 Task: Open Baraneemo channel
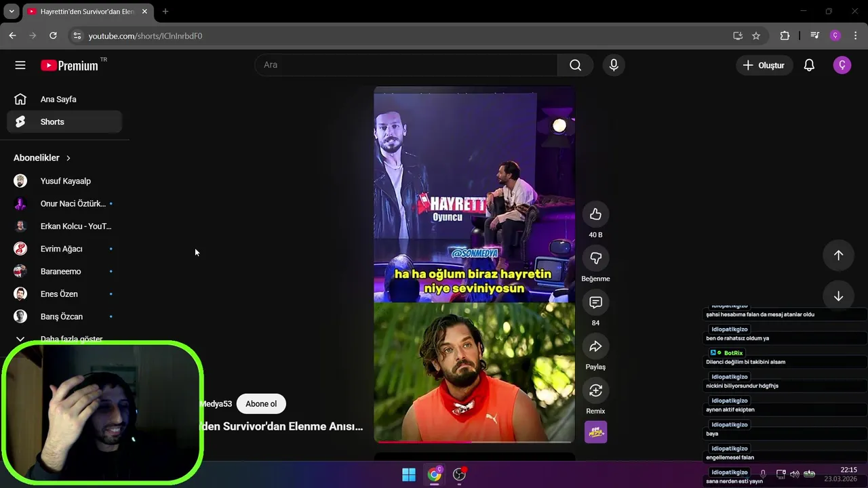tap(64, 271)
